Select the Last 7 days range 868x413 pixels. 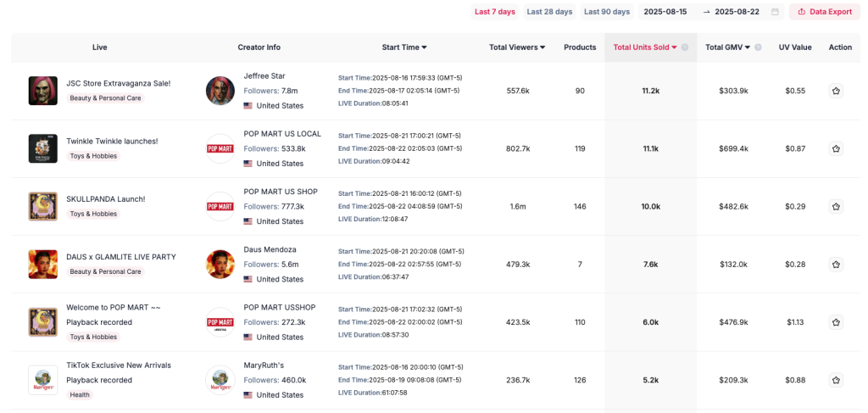coord(494,12)
